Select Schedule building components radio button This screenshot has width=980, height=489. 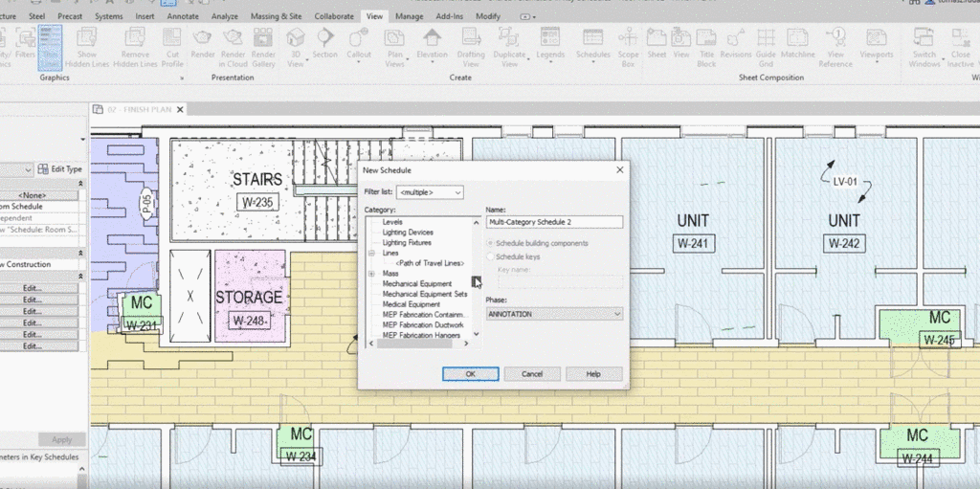[x=492, y=243]
